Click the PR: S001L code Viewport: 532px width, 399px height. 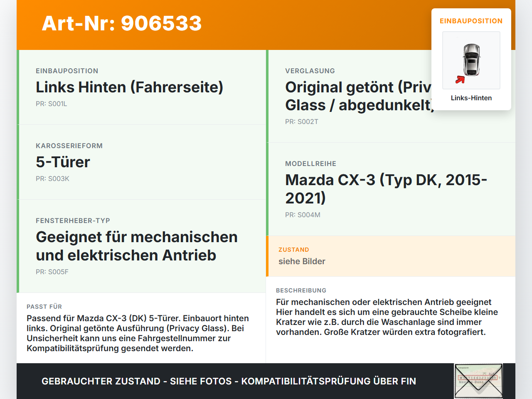(52, 104)
